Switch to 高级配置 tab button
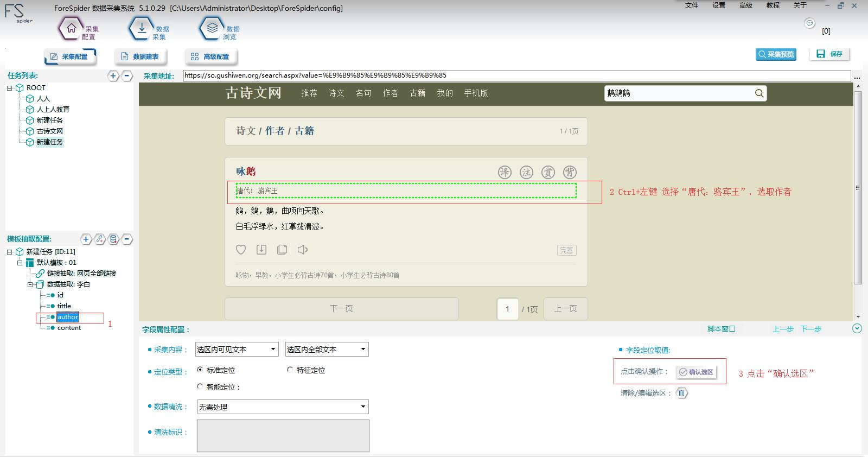This screenshot has height=457, width=868. 211,56
